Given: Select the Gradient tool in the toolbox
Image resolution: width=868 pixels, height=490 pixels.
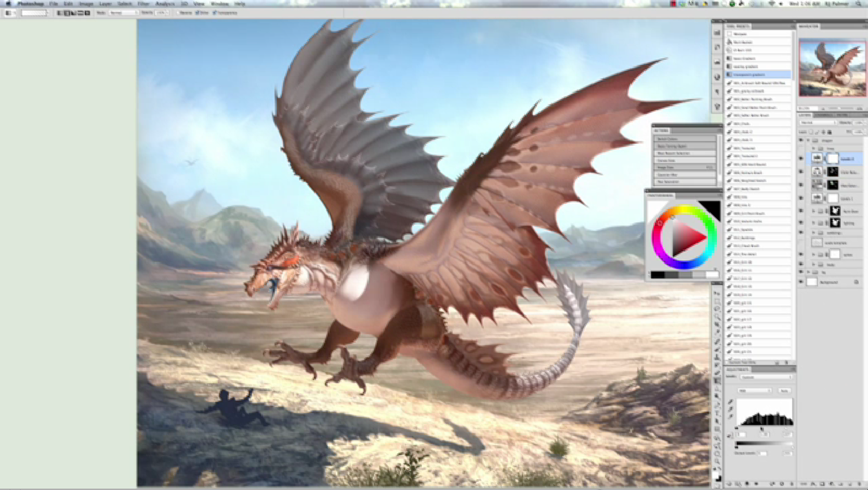Looking at the screenshot, I should 718,381.
